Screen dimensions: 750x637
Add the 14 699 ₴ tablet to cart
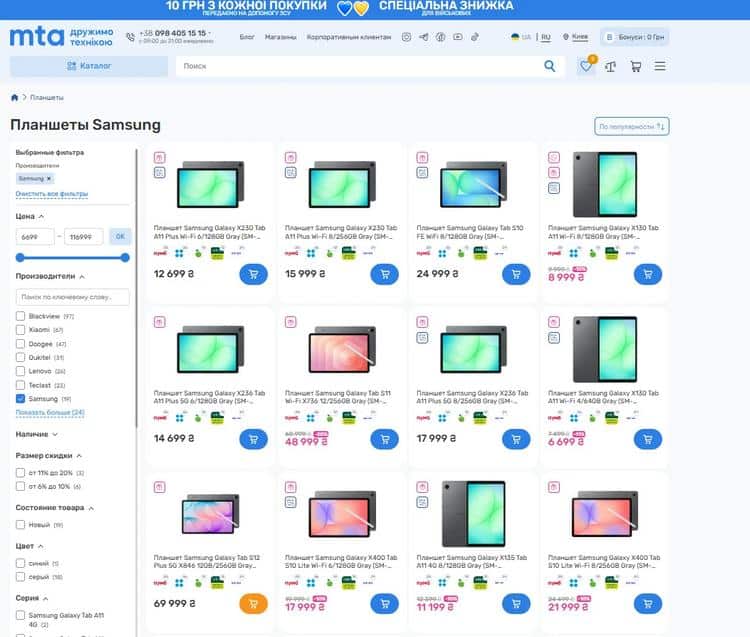coord(253,439)
